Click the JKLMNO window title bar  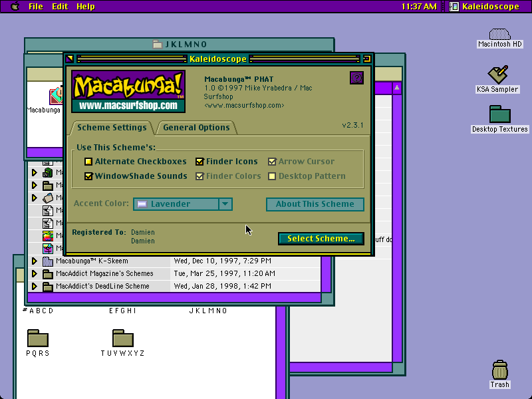coord(180,45)
